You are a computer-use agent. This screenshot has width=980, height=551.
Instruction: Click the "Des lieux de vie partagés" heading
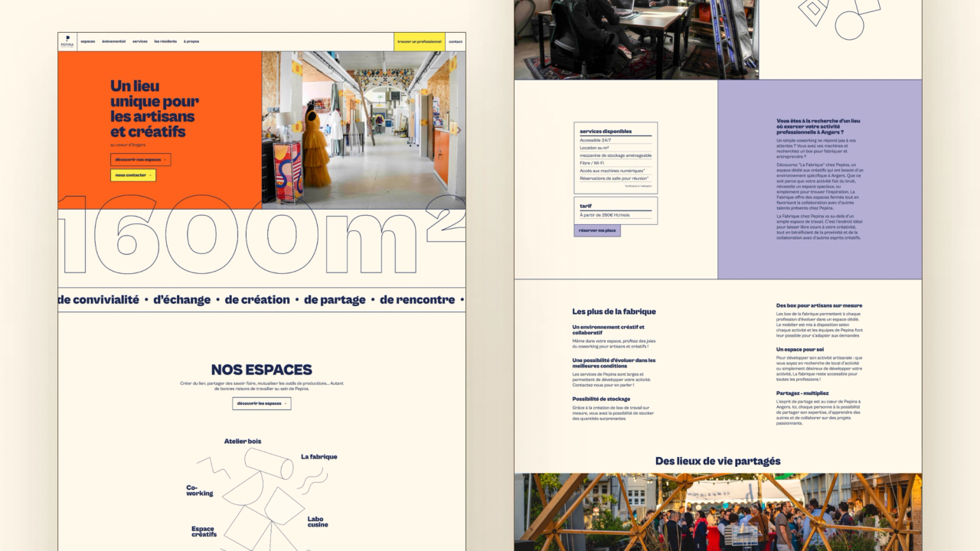718,461
